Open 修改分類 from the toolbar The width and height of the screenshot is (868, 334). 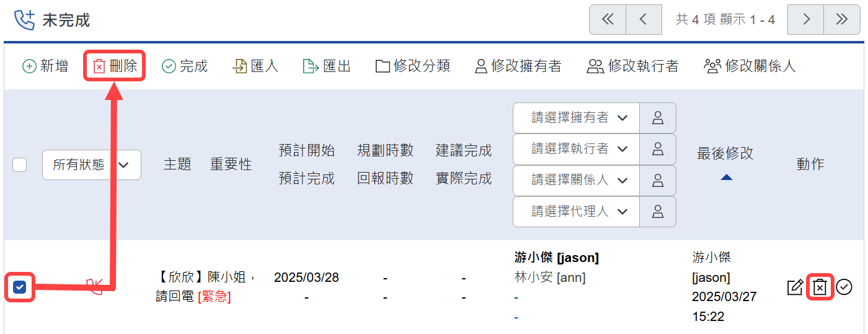[413, 66]
